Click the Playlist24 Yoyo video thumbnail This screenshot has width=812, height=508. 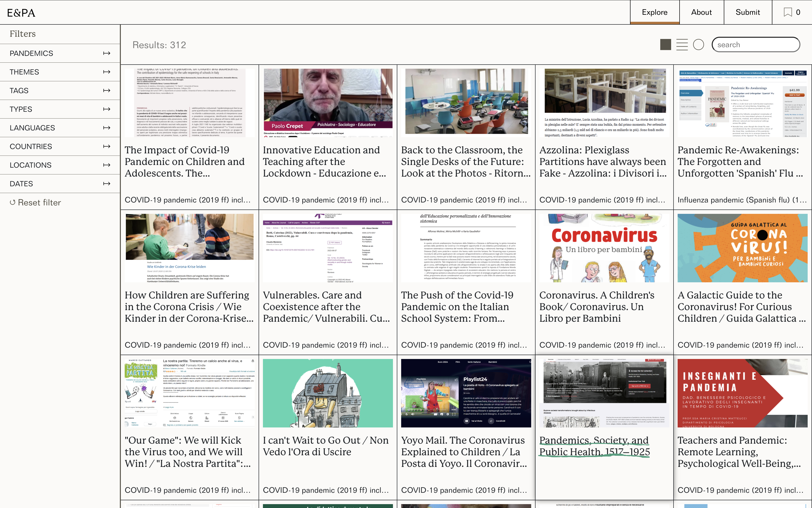click(x=466, y=393)
